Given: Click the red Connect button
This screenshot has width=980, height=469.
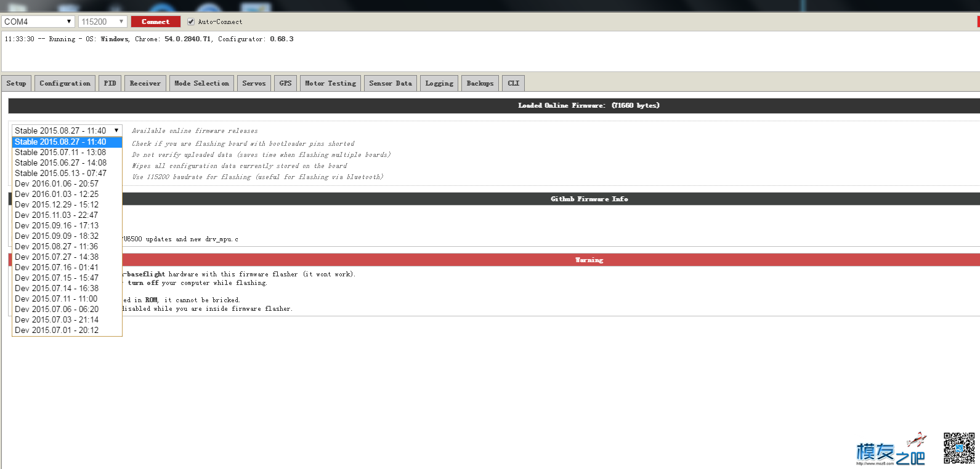Looking at the screenshot, I should pos(156,22).
